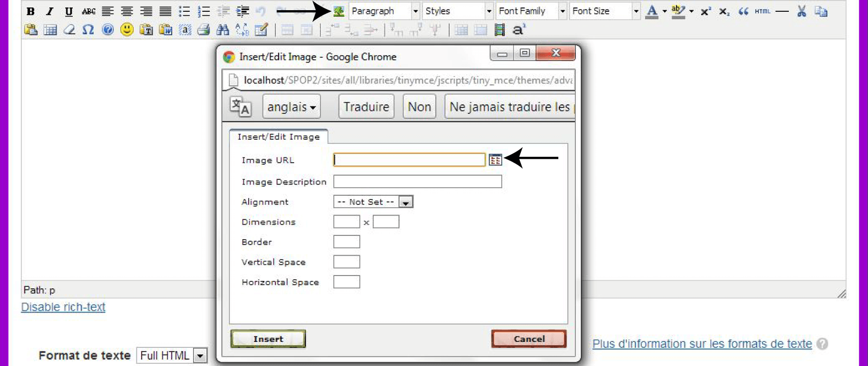Viewport: 868px width, 366px height.
Task: Toggle underline formatting
Action: tap(68, 11)
